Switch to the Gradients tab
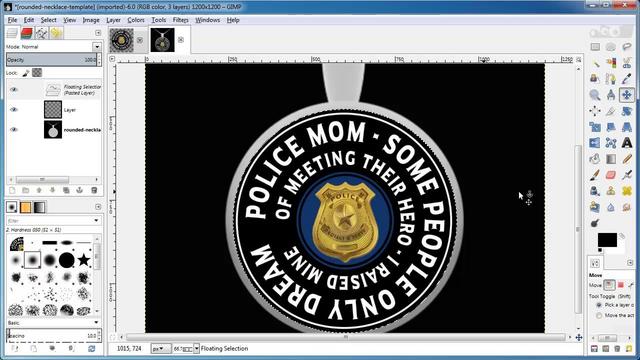This screenshot has width=640, height=360. [x=39, y=207]
